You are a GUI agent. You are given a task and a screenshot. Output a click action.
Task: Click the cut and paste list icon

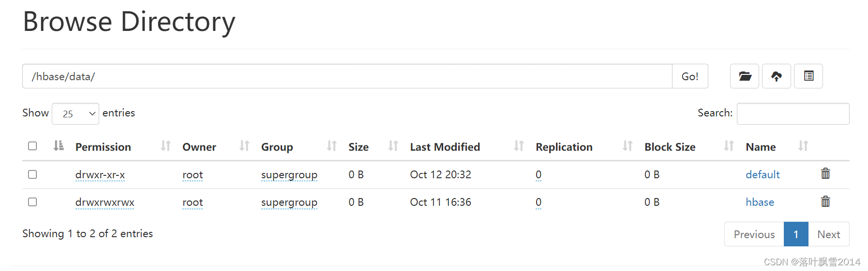coord(808,76)
